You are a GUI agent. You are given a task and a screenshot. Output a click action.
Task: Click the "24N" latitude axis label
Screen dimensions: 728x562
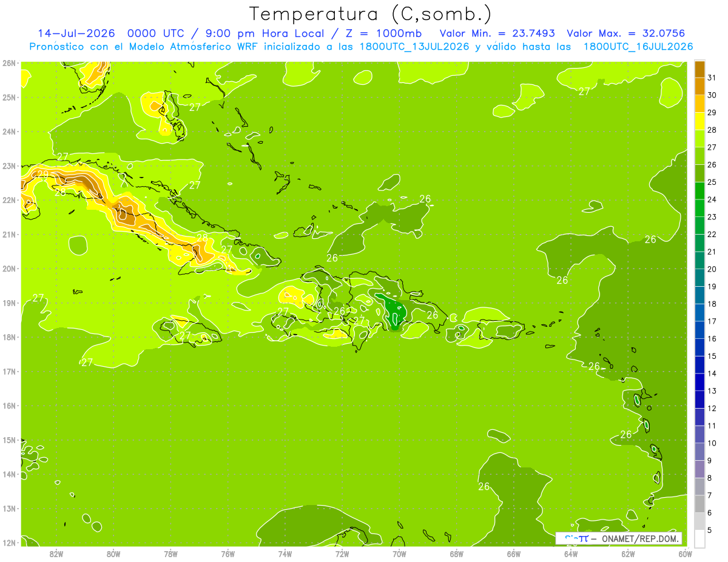tap(9, 132)
